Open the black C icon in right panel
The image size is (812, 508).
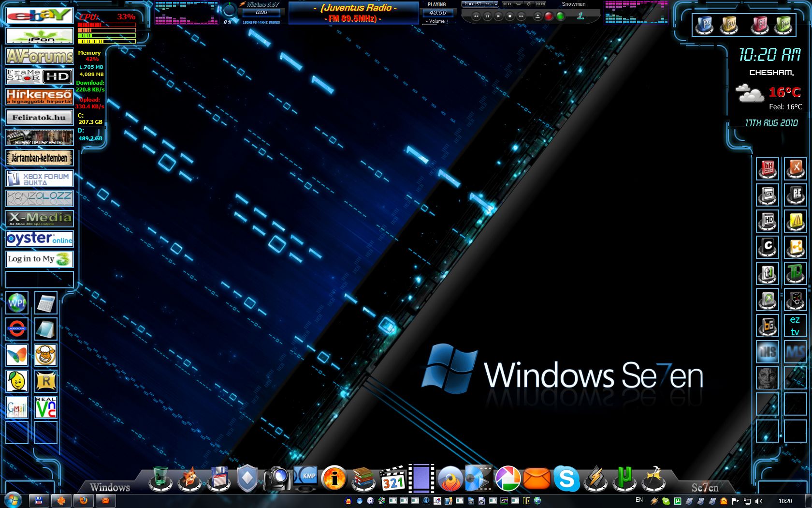pos(768,247)
